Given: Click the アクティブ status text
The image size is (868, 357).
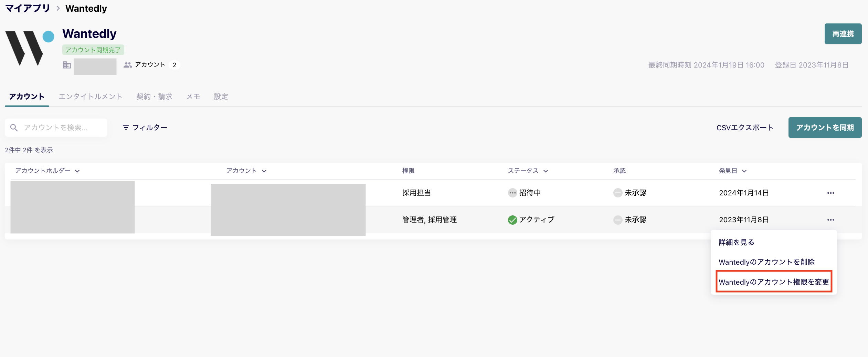Looking at the screenshot, I should [537, 220].
